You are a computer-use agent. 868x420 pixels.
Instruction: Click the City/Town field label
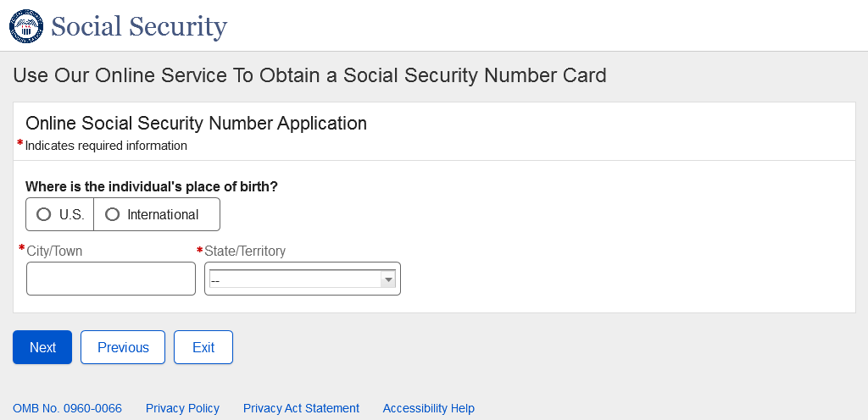pyautogui.click(x=54, y=251)
